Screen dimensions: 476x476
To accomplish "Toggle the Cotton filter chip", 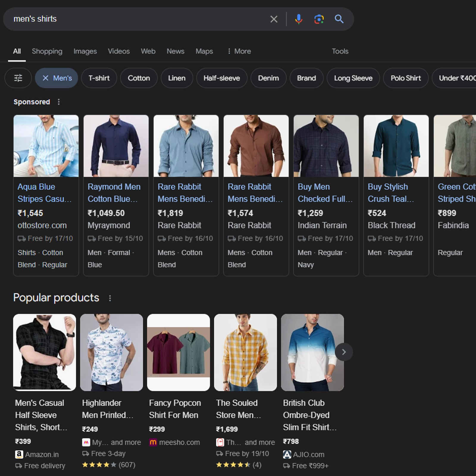I will (139, 78).
